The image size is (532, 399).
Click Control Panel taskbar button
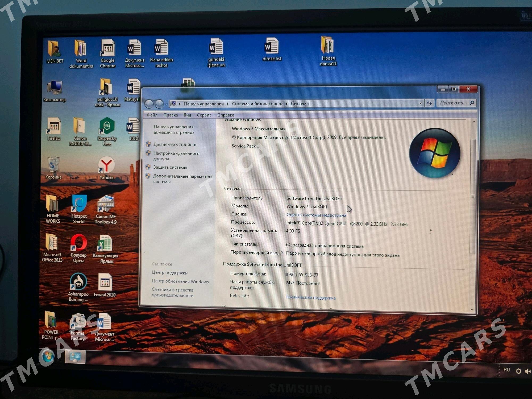click(x=75, y=356)
